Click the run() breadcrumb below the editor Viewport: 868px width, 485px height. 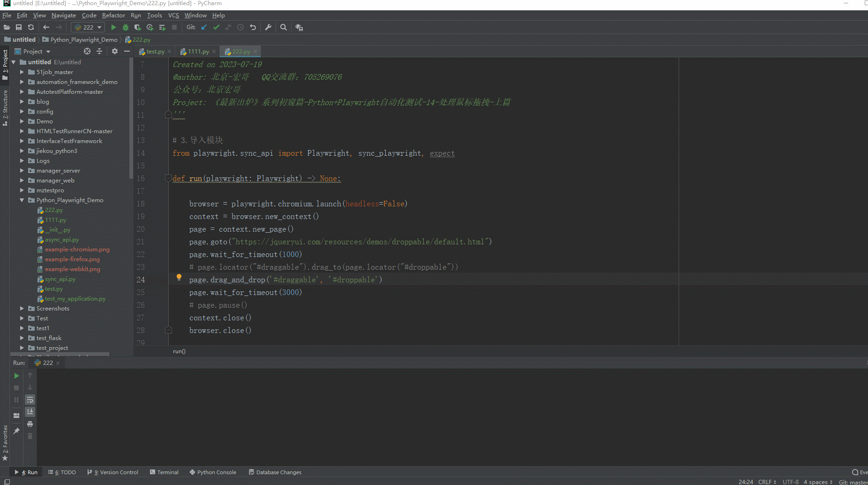click(179, 351)
